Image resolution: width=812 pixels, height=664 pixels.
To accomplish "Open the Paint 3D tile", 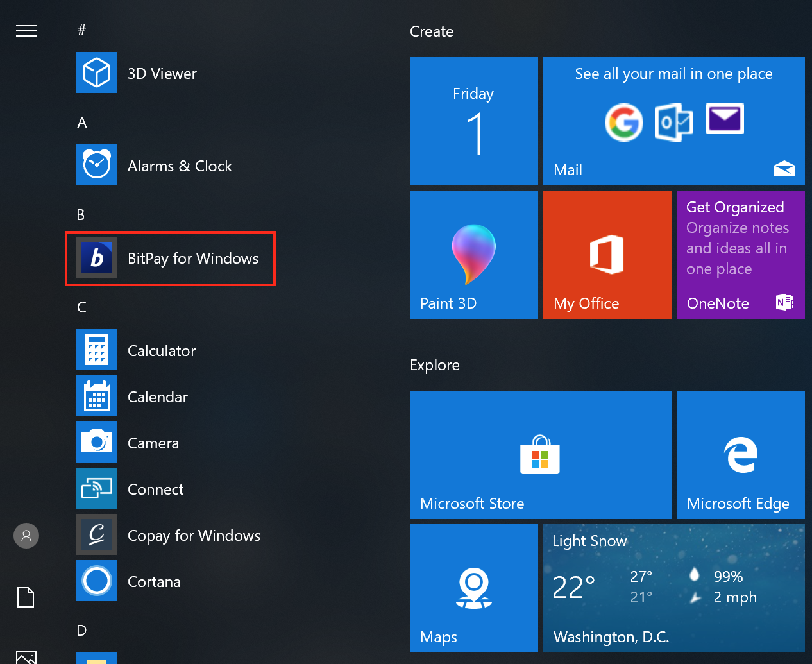I will coord(474,255).
